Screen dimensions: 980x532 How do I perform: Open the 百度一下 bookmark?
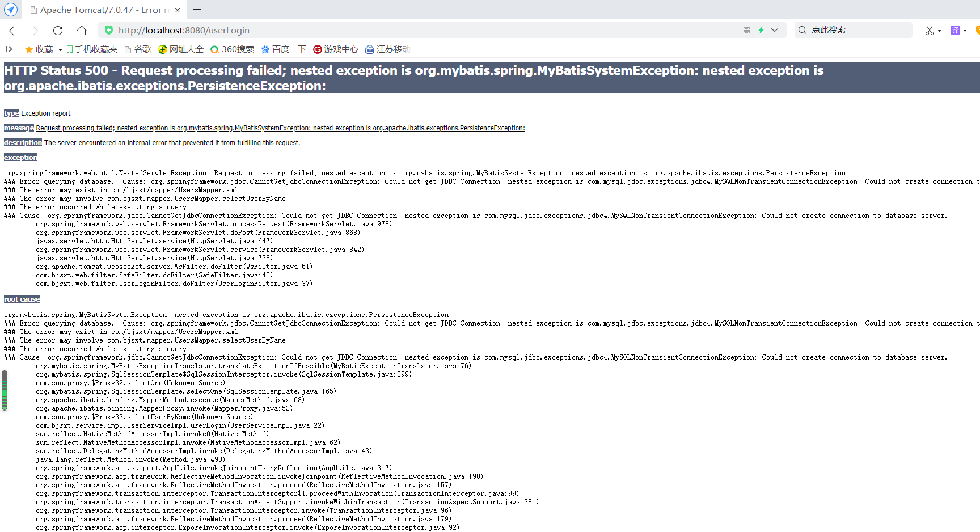(284, 49)
